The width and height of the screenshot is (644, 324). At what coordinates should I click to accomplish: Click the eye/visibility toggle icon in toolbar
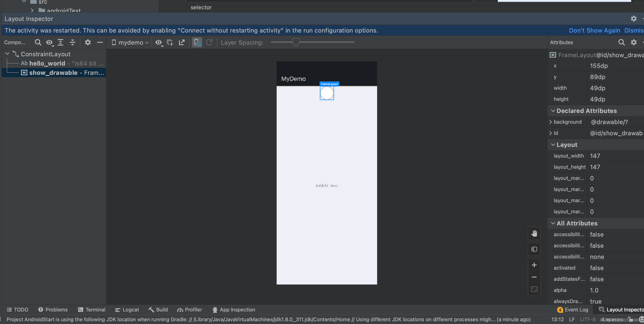pos(49,42)
